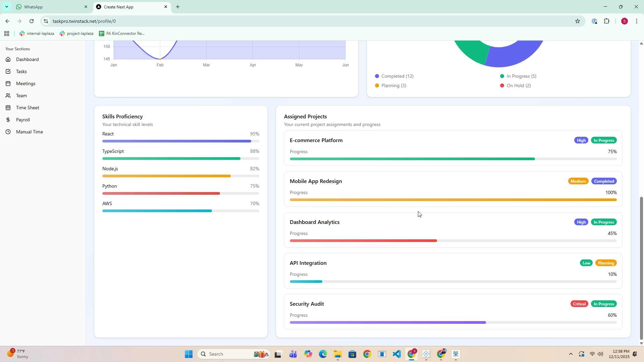The height and width of the screenshot is (362, 644).
Task: Open the Dashboard home icon
Action: tap(8, 59)
